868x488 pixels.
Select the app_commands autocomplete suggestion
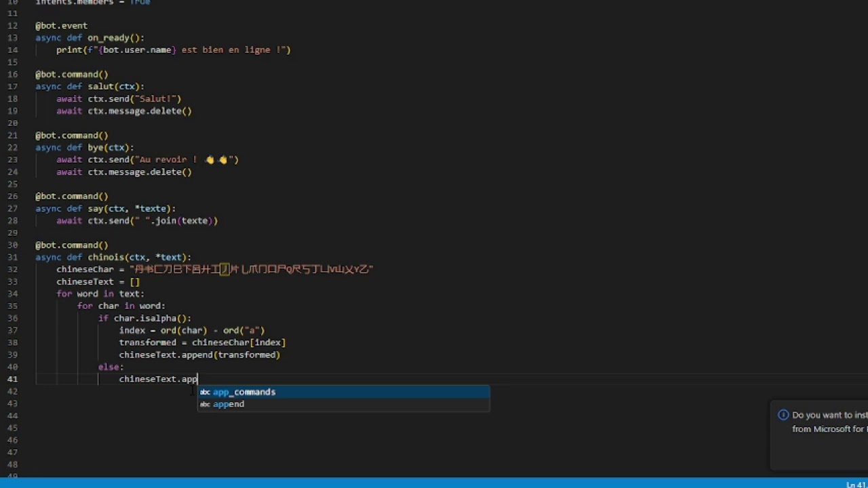[343, 392]
